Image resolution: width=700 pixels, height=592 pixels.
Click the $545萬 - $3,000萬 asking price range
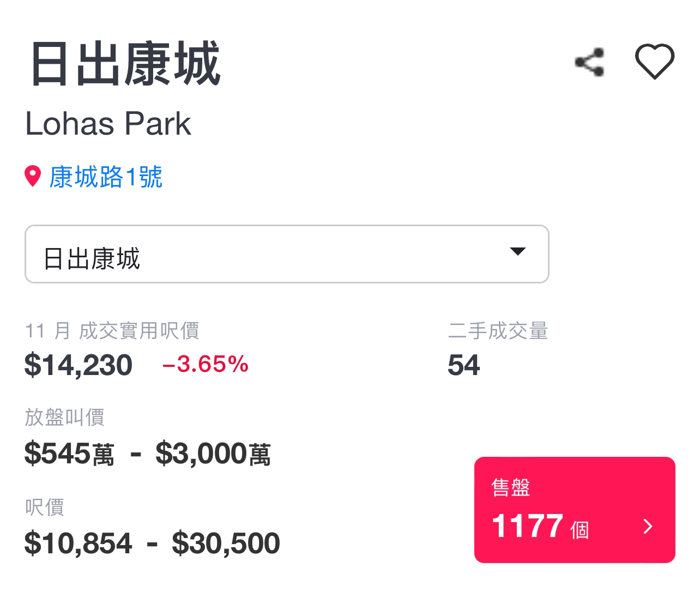click(x=148, y=454)
